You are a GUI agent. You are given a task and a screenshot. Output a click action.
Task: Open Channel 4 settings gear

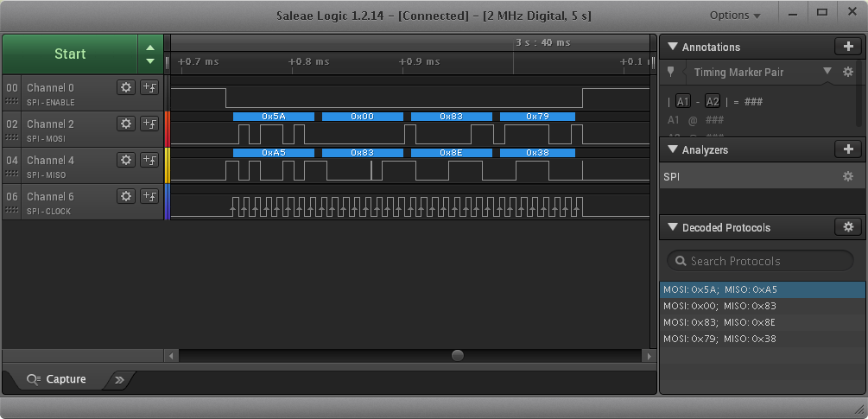point(126,160)
